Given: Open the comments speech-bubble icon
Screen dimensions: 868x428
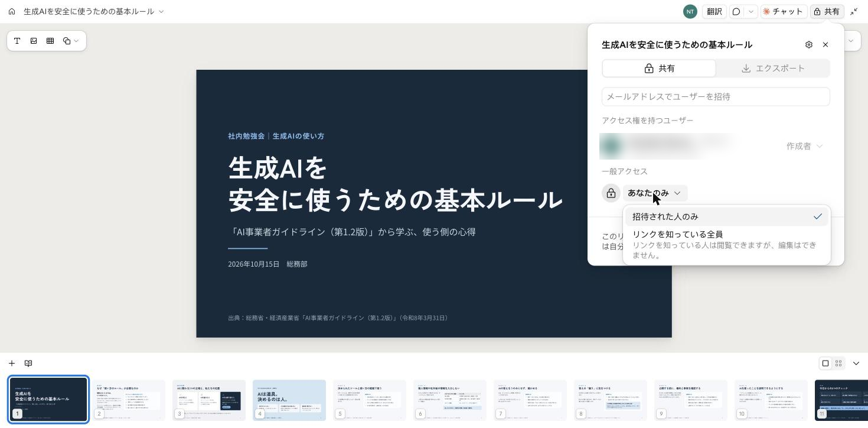Looking at the screenshot, I should (x=736, y=11).
